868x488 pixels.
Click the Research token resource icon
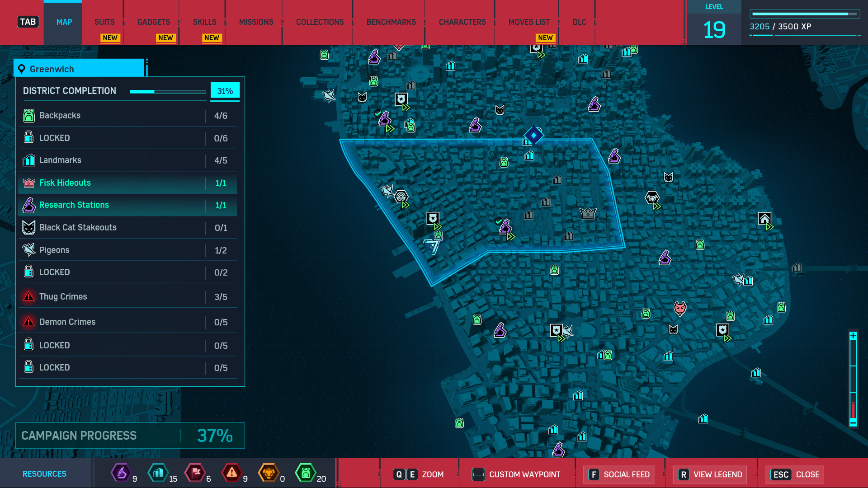click(x=121, y=473)
